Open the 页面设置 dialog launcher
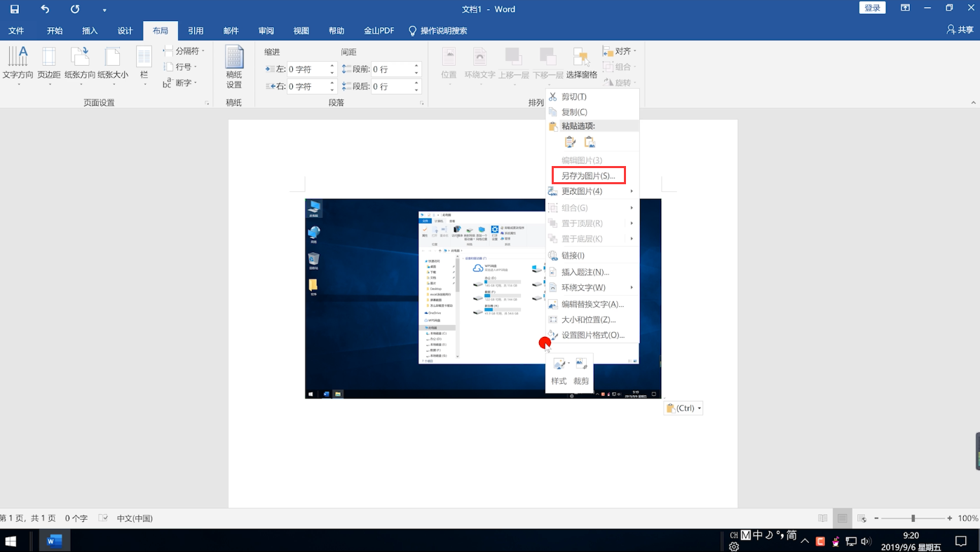980x552 pixels. pyautogui.click(x=207, y=103)
